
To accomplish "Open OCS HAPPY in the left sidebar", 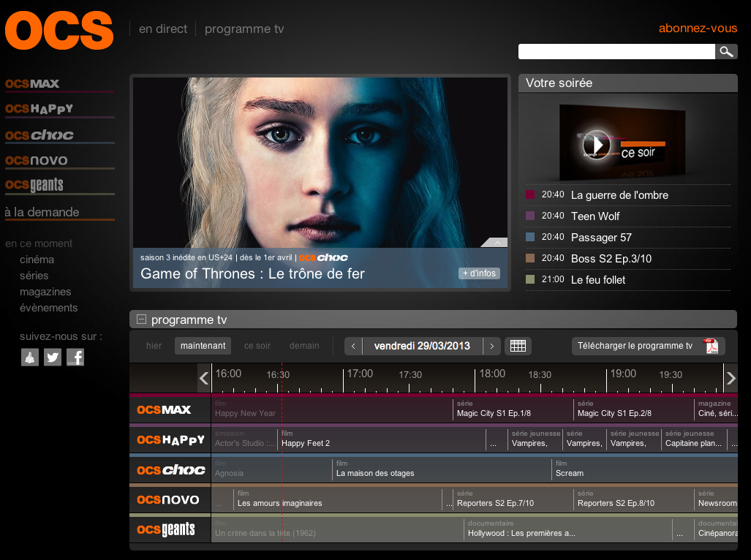I will [x=39, y=109].
